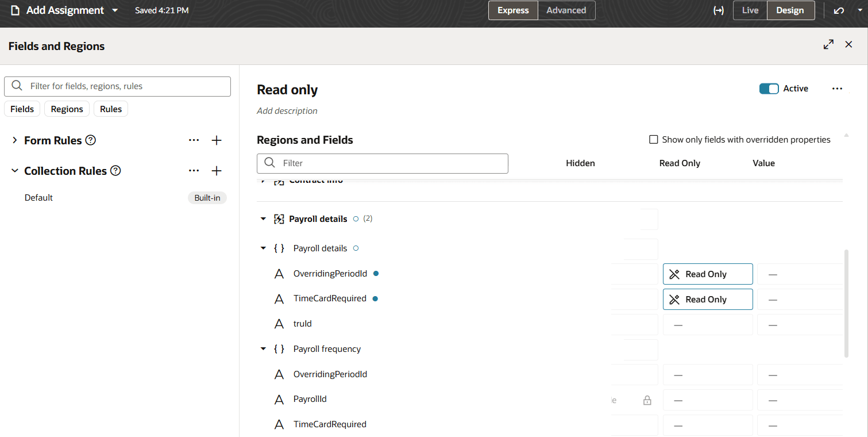Check Show only fields with overridden properties

click(x=653, y=139)
